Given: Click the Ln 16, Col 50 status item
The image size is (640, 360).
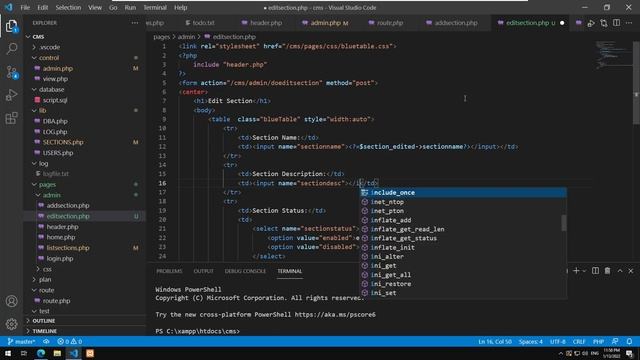Looking at the screenshot, I should pos(495,342).
